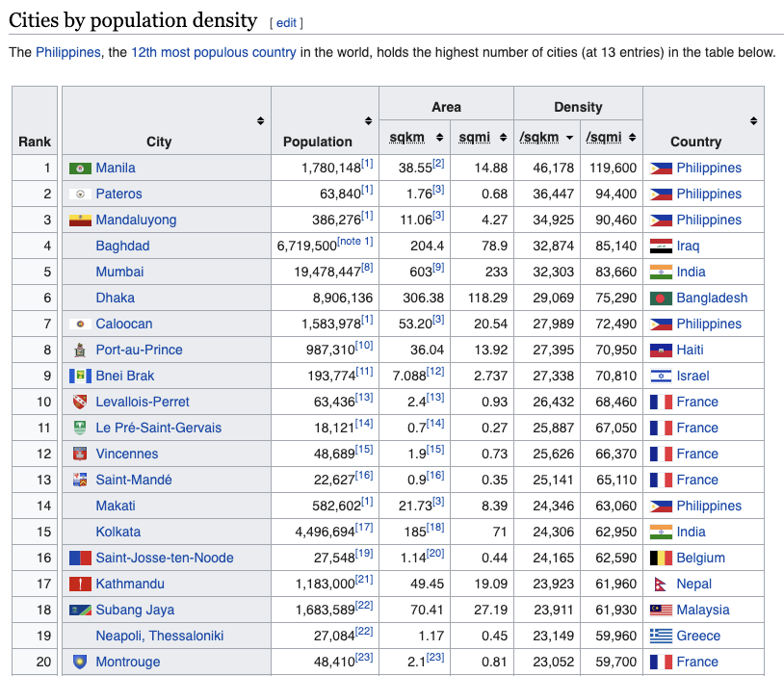Open the Makati city link
Viewport: 784px width, 676px height.
[116, 506]
